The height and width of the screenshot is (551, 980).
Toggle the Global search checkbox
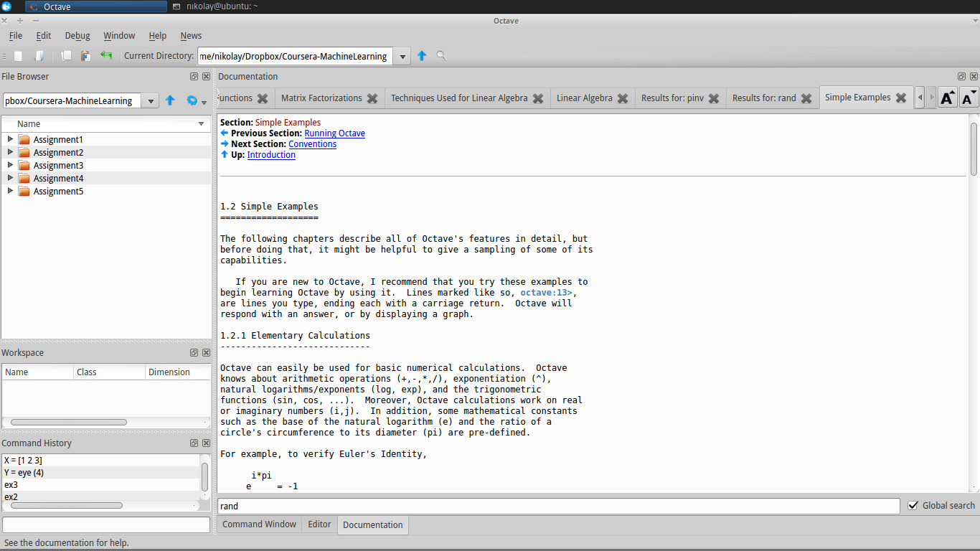tap(913, 505)
